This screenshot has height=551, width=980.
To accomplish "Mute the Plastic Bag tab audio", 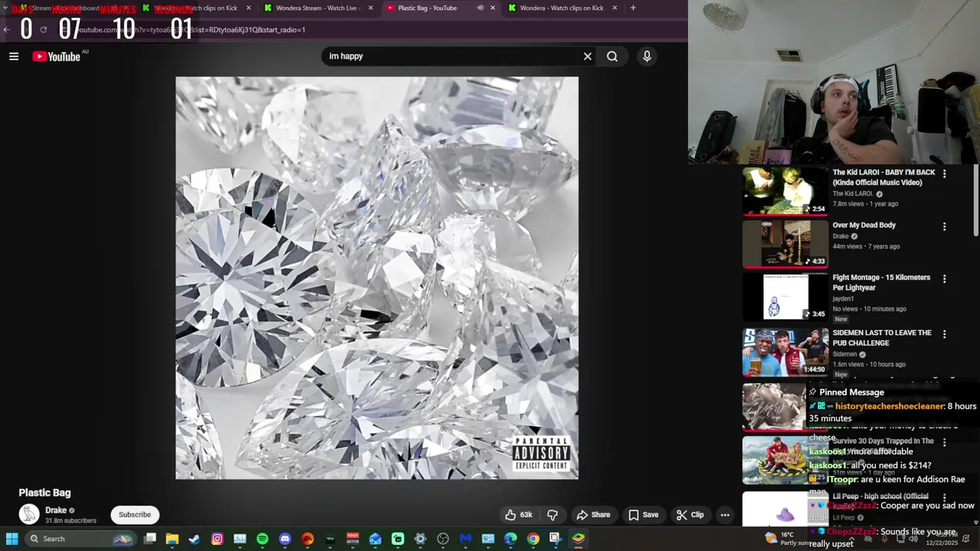I will [480, 8].
